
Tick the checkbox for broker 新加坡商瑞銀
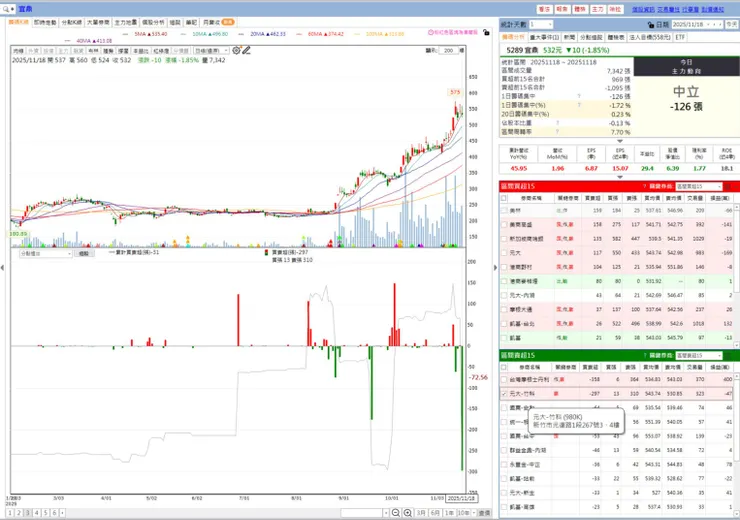(x=504, y=239)
